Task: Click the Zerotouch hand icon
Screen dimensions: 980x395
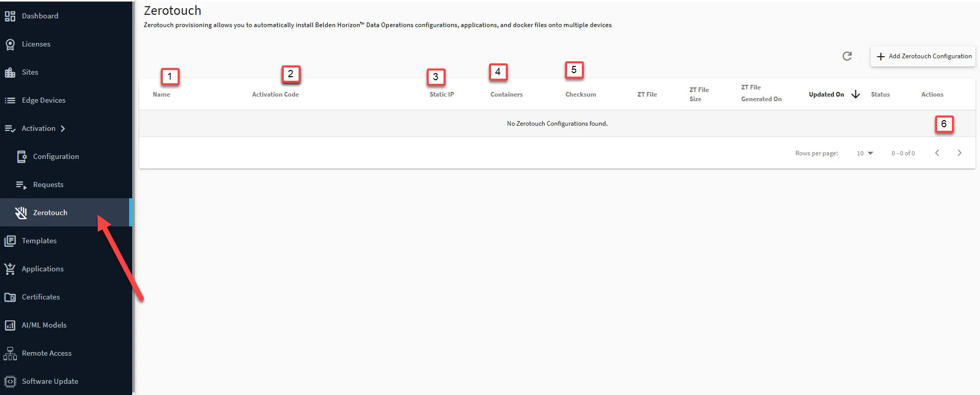Action: click(x=21, y=213)
